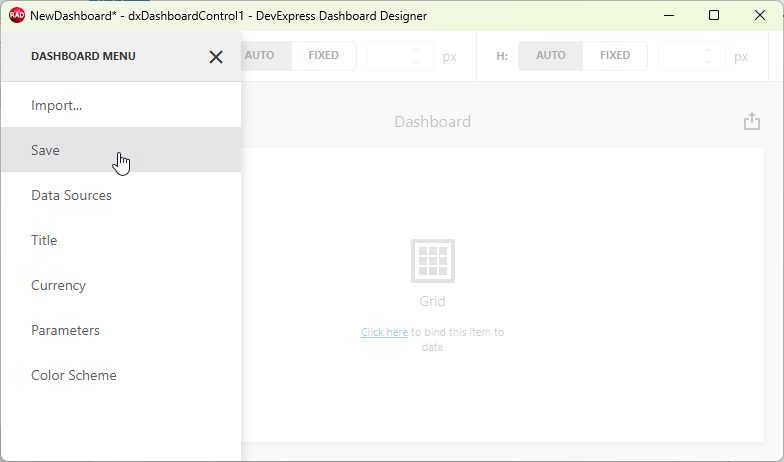Open the Import... menu entry

(121, 105)
